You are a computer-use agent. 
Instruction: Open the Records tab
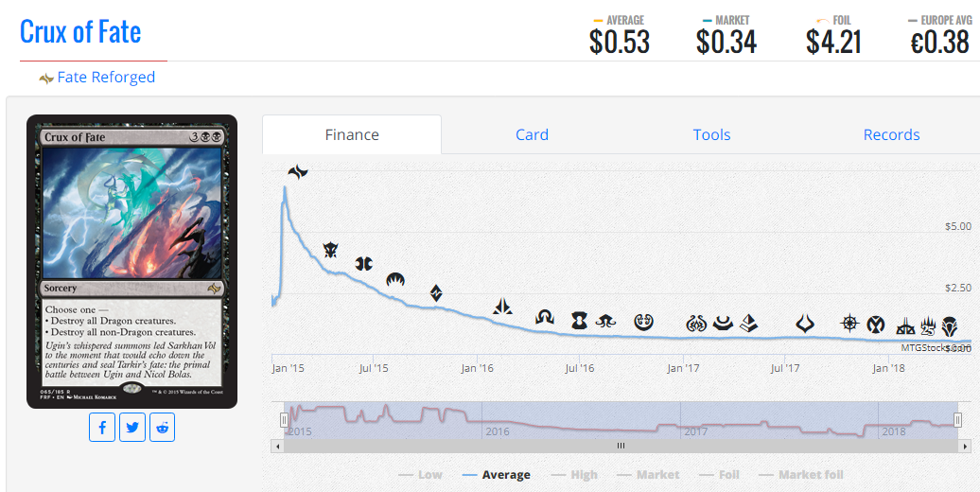[x=891, y=134]
